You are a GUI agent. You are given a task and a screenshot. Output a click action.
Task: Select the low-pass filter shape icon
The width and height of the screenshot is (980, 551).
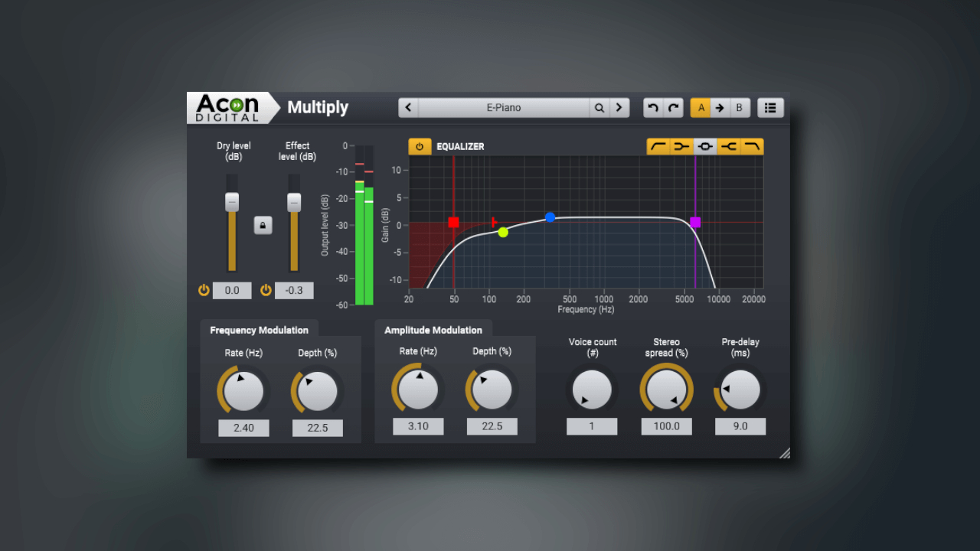750,146
